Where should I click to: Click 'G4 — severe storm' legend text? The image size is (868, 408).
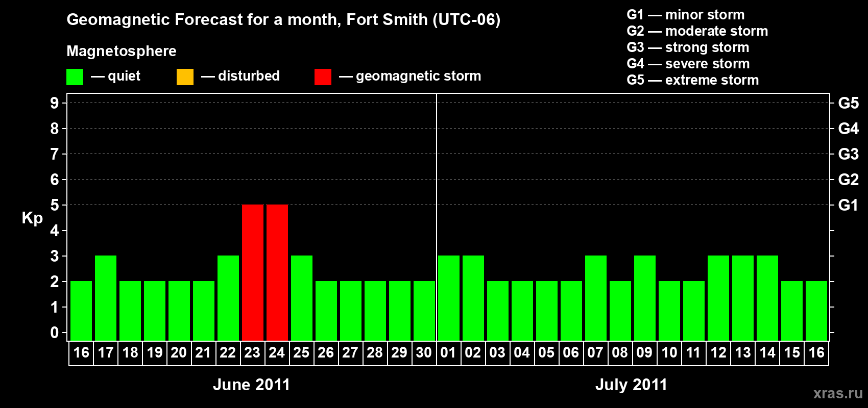[x=688, y=64]
